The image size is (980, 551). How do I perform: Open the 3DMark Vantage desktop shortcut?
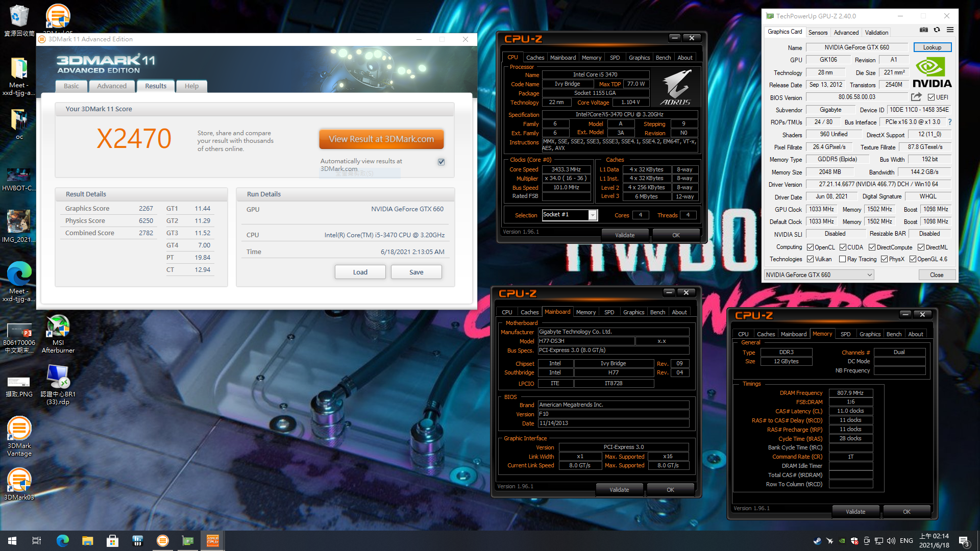click(x=19, y=437)
